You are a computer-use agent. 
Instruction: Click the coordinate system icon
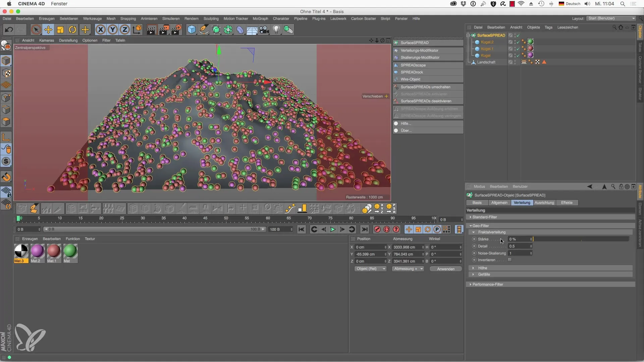pyautogui.click(x=137, y=30)
